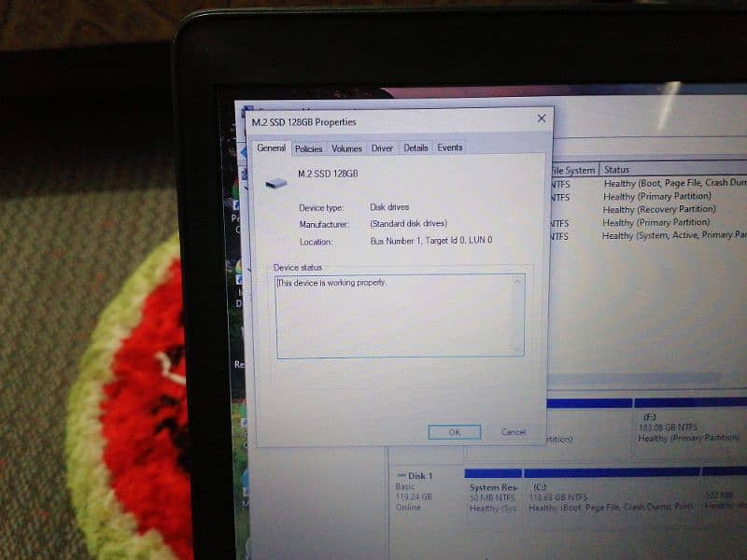The width and height of the screenshot is (747, 560).
Task: Click the M.2 SSD disk drive icon
Action: 275,182
